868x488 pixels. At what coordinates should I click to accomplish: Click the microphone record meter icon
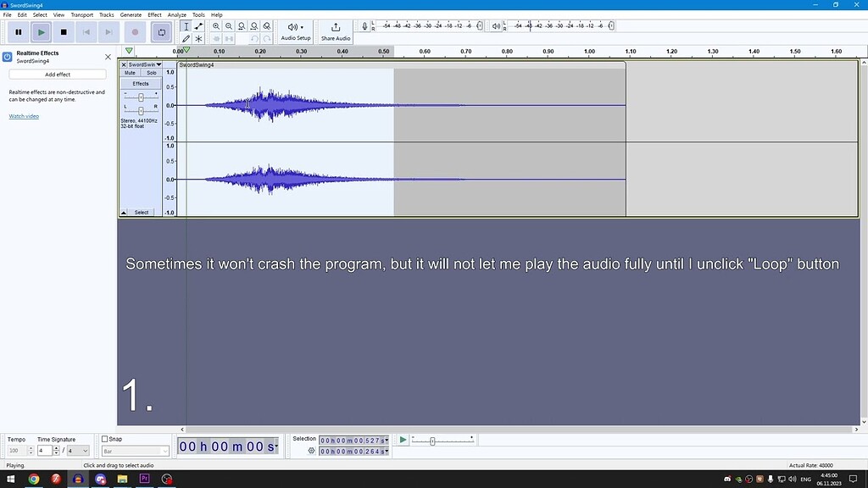pos(364,26)
